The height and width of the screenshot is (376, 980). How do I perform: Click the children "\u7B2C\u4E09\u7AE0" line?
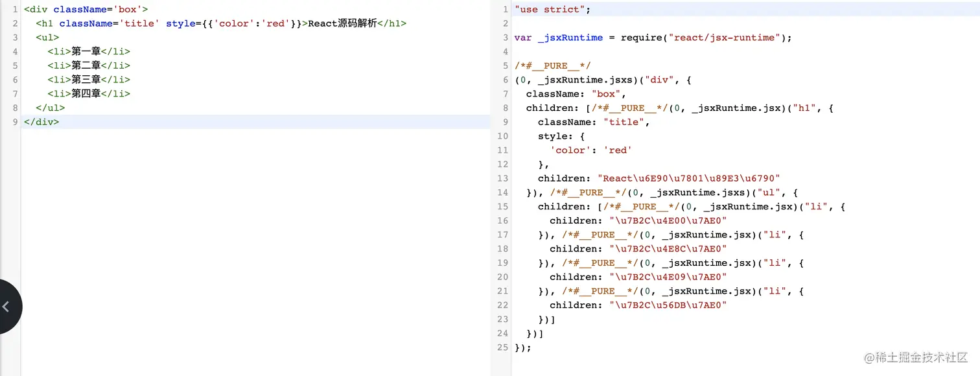pos(638,277)
